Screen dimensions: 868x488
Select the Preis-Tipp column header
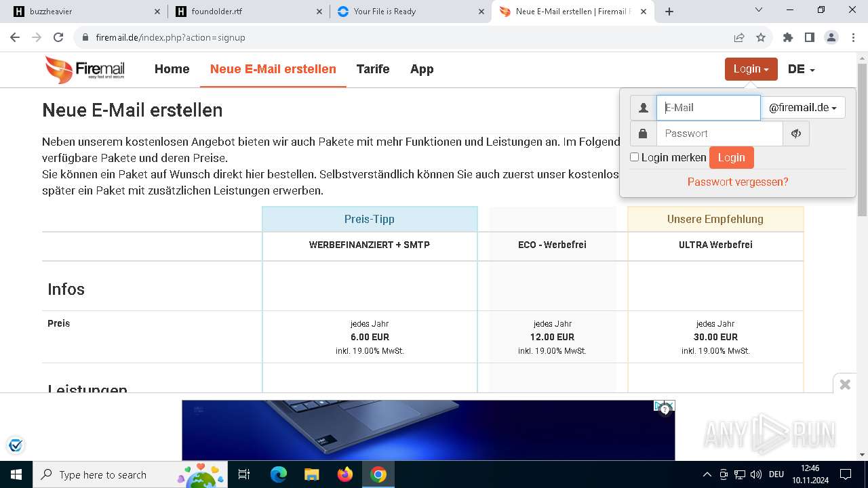pyautogui.click(x=370, y=219)
